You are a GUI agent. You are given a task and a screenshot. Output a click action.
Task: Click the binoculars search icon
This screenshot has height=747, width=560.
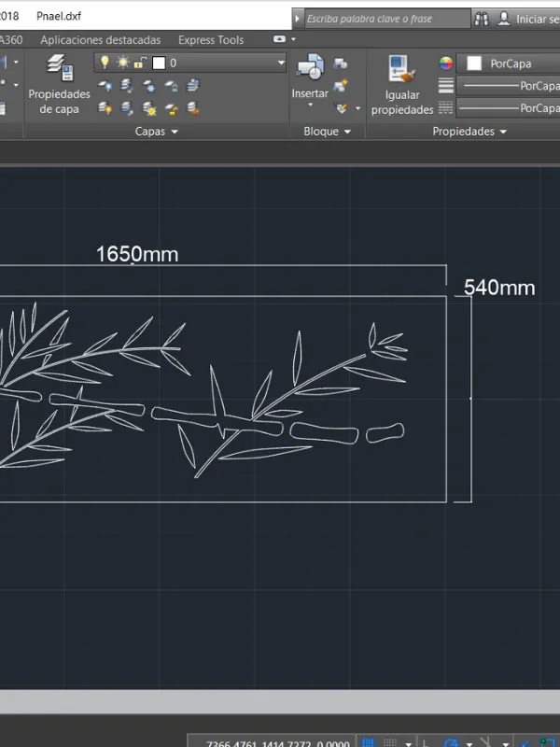482,19
